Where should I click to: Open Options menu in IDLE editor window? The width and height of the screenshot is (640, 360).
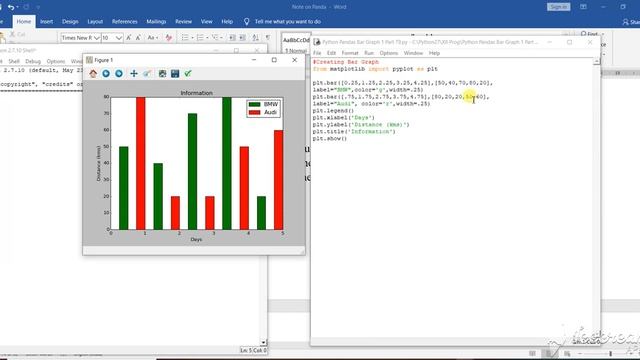(389, 53)
